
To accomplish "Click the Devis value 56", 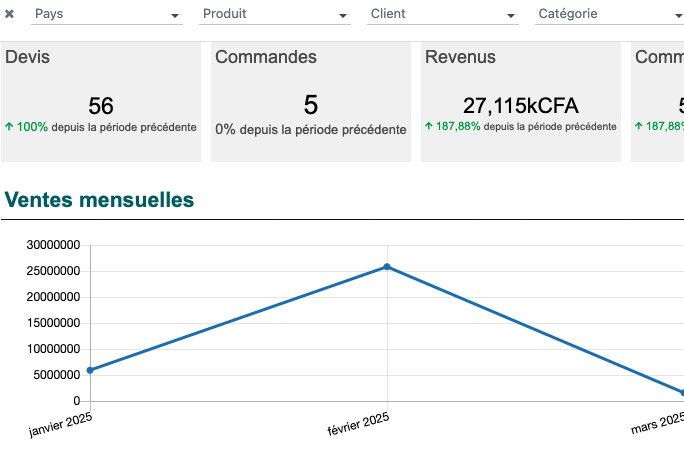I will [101, 106].
